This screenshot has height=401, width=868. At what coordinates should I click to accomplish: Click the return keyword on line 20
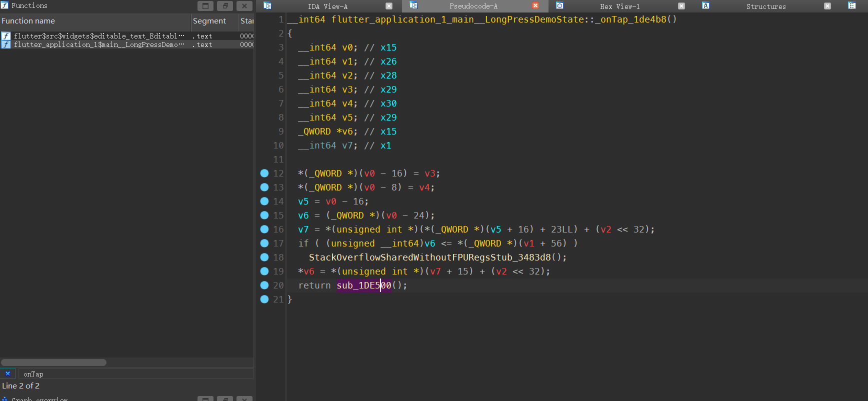(x=314, y=285)
